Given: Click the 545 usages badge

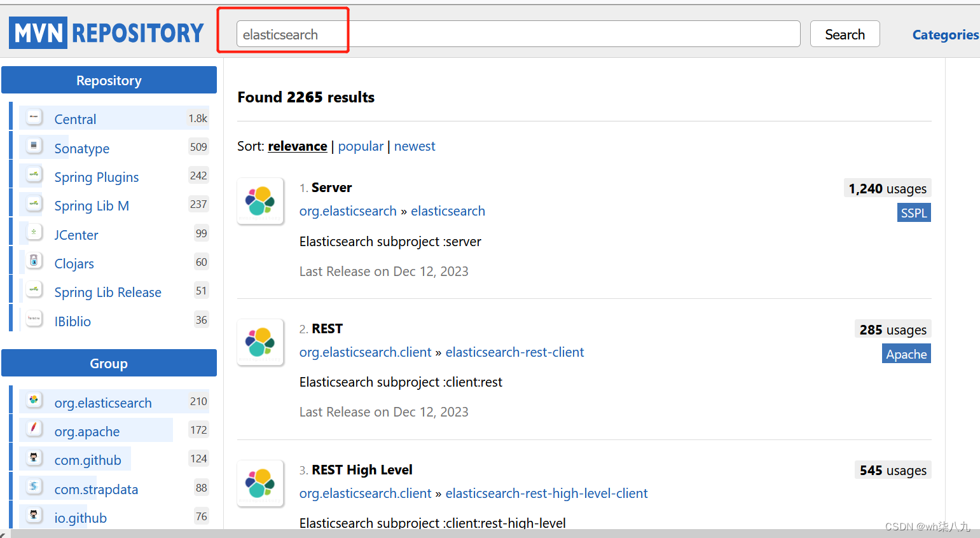Looking at the screenshot, I should pyautogui.click(x=893, y=471).
